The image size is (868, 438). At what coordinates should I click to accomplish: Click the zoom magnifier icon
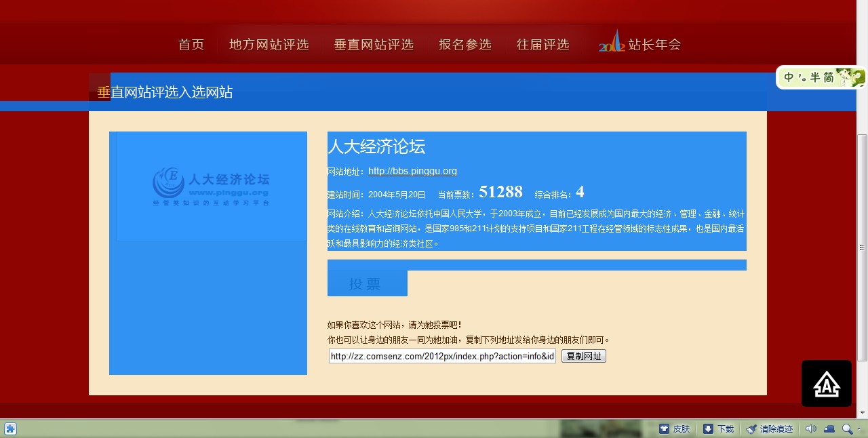[x=847, y=429]
